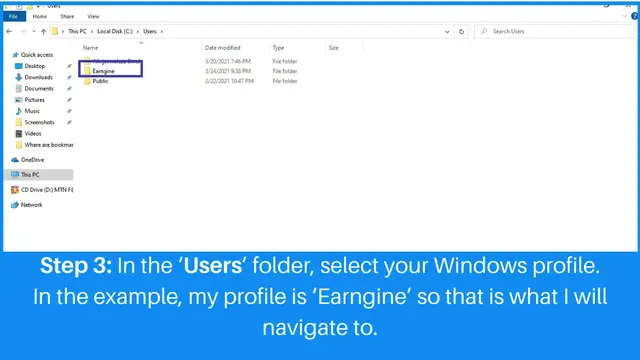Sort by the Size column header

point(333,48)
